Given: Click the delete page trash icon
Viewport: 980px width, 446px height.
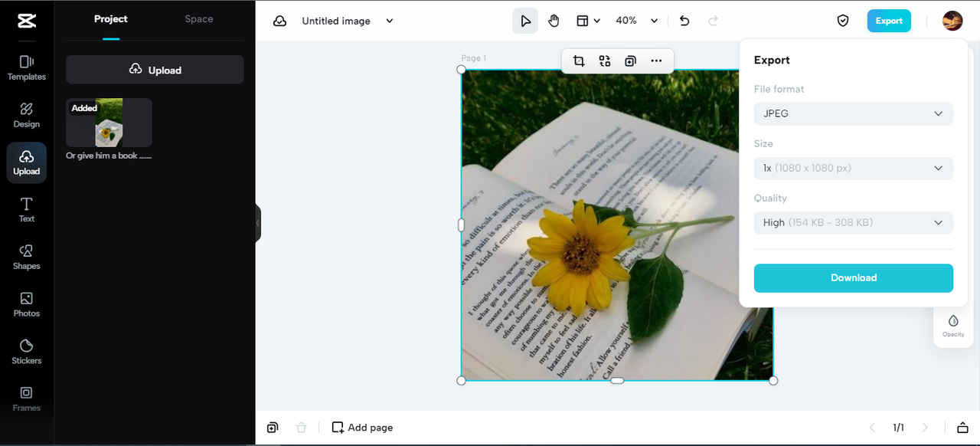Looking at the screenshot, I should pyautogui.click(x=302, y=428).
